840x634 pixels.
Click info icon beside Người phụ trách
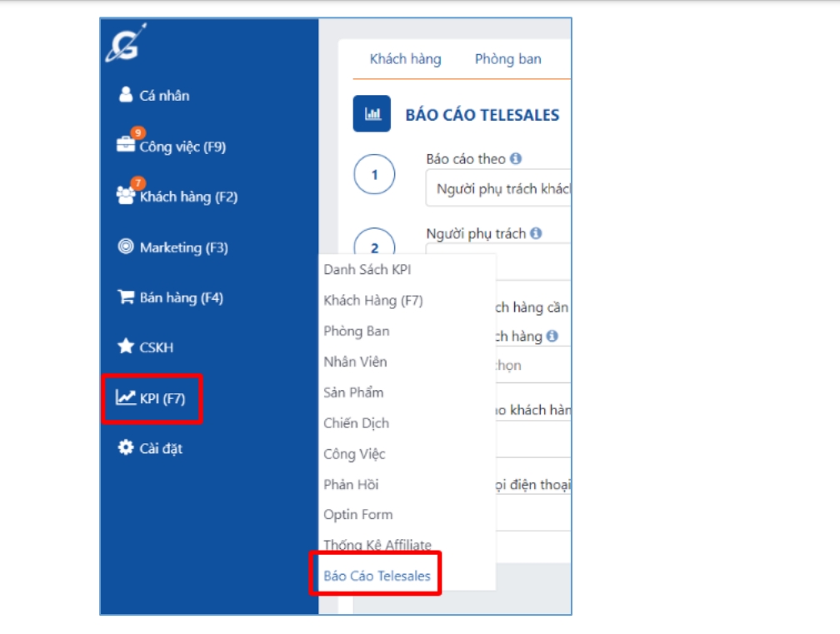536,233
